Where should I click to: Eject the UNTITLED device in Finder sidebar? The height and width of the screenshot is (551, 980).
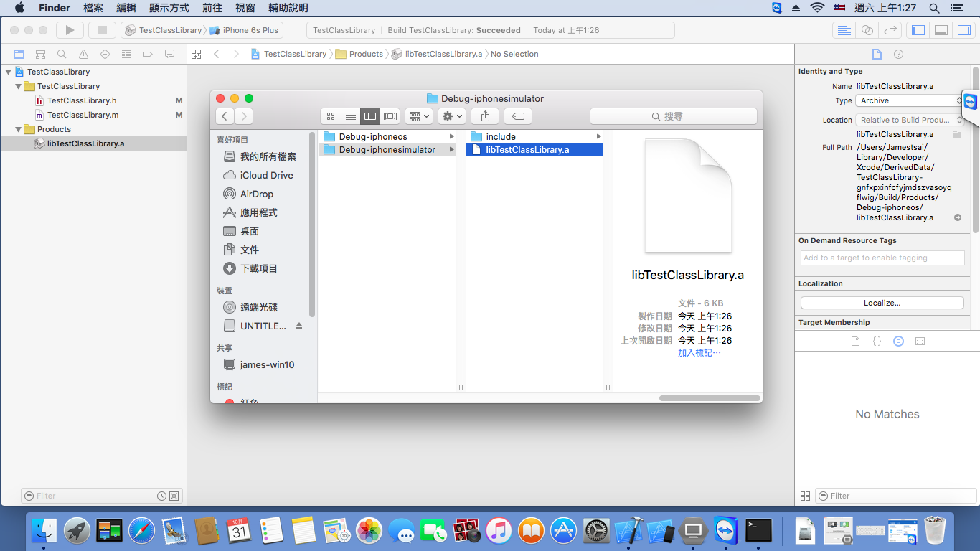pyautogui.click(x=299, y=326)
